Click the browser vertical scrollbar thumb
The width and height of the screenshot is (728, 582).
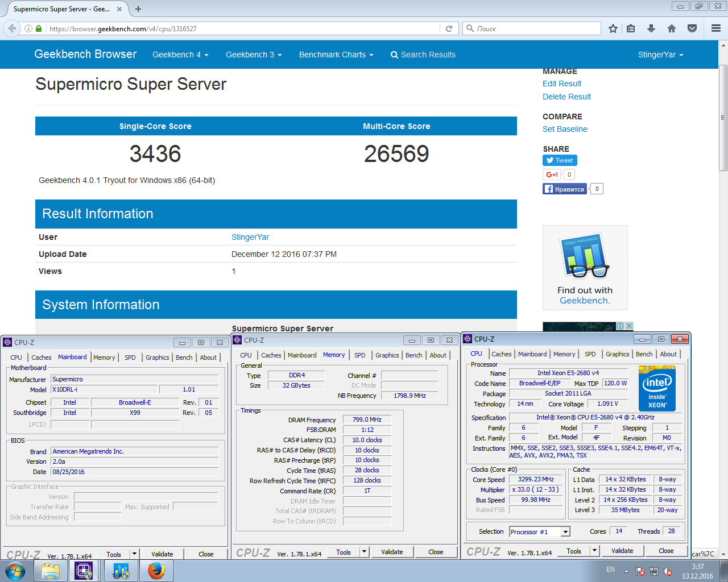click(x=723, y=118)
